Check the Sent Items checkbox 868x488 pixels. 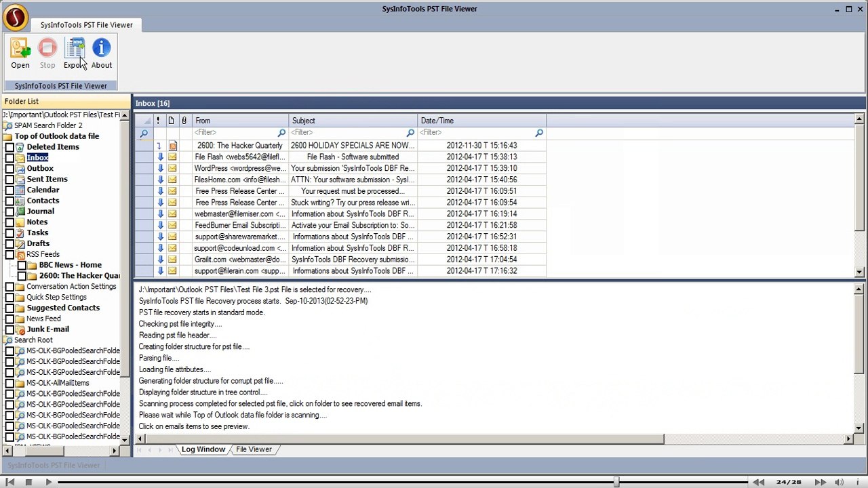[x=9, y=179]
